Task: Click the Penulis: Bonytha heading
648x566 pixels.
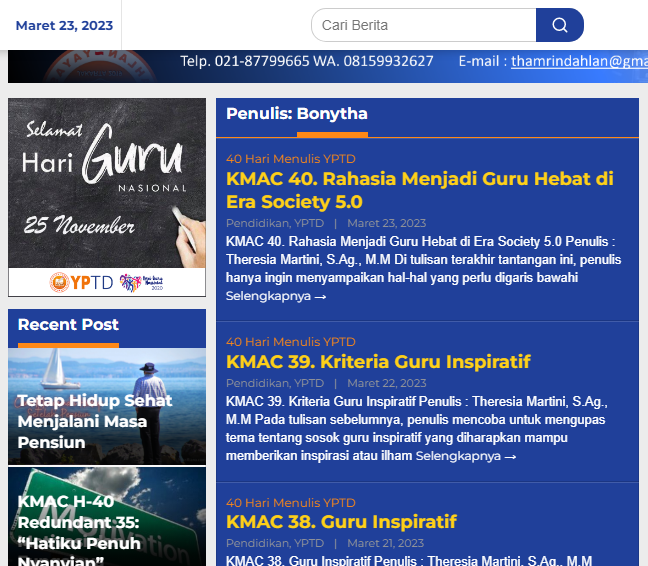Action: tap(297, 114)
